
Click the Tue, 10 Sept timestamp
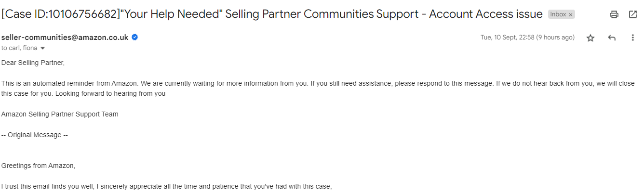click(527, 38)
